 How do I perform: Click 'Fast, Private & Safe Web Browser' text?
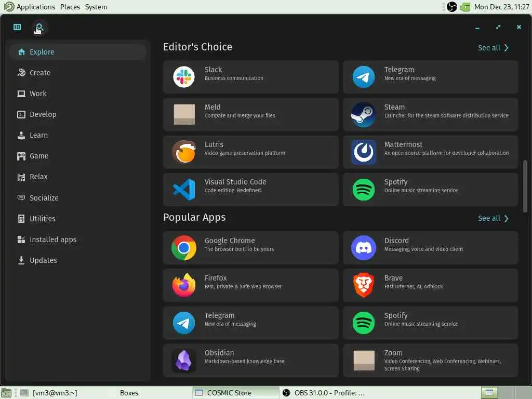[243, 287]
